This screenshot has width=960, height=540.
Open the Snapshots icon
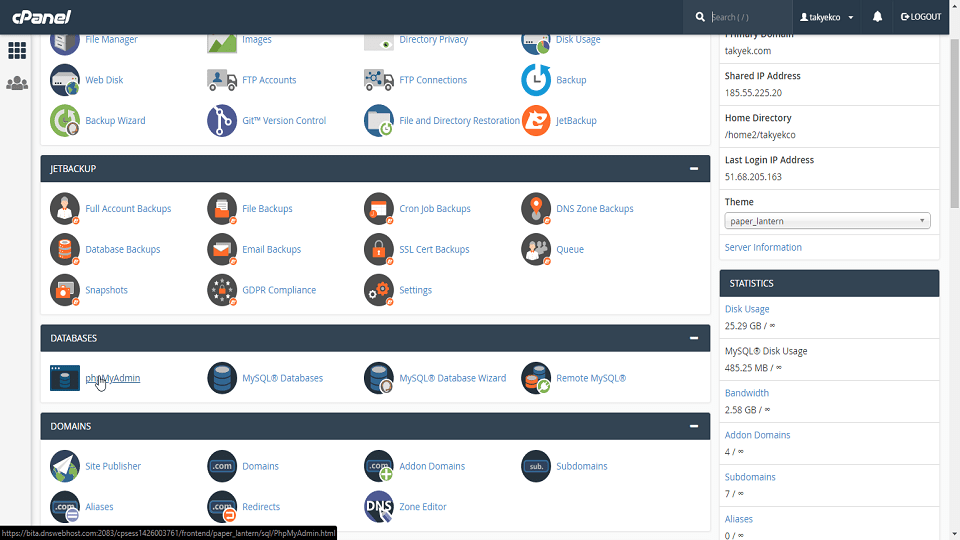coord(65,290)
